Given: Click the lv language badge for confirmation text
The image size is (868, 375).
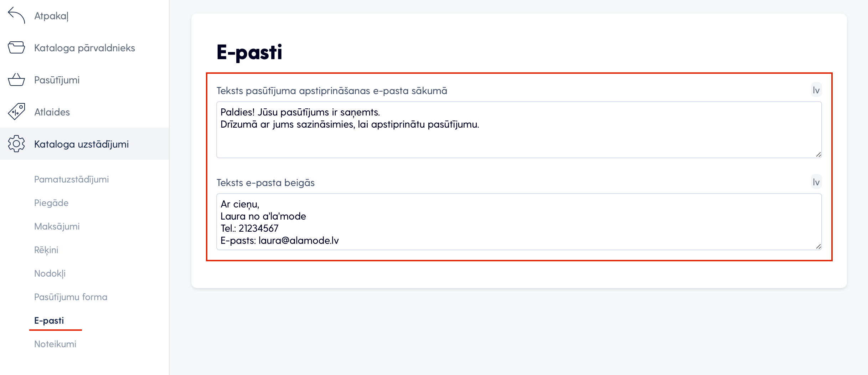Looking at the screenshot, I should click(x=816, y=90).
